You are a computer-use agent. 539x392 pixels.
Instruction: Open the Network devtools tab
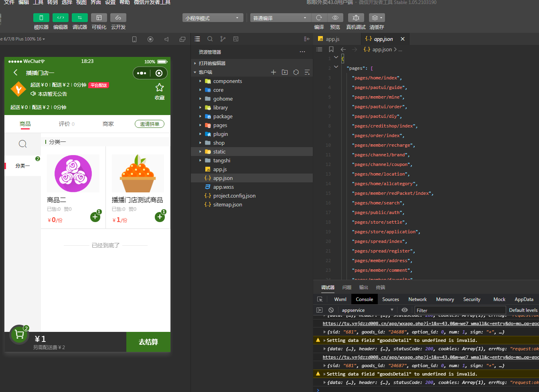417,299
